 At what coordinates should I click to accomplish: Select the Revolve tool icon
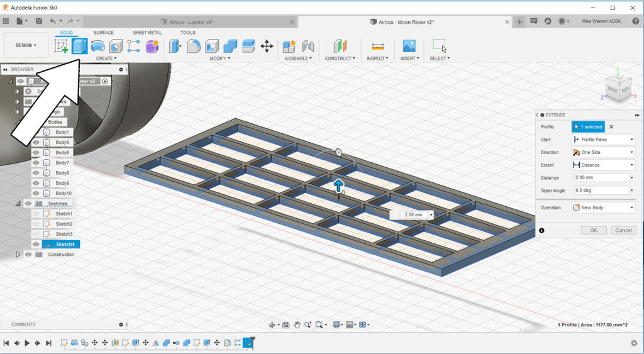tap(97, 47)
